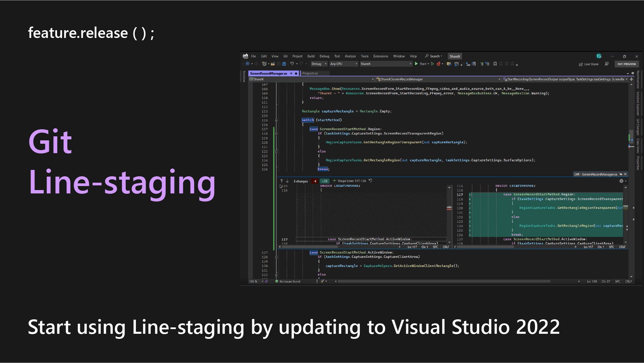
Task: Open the diff settings gear icon
Action: click(x=621, y=181)
